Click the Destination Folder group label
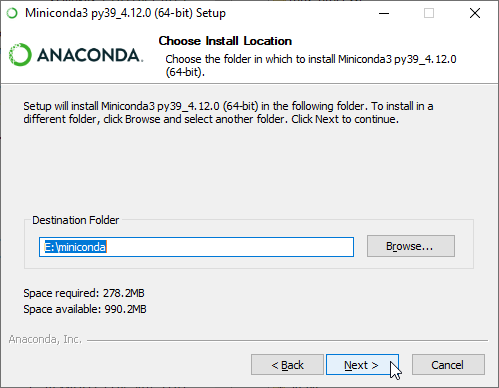The image size is (499, 388). 76,220
